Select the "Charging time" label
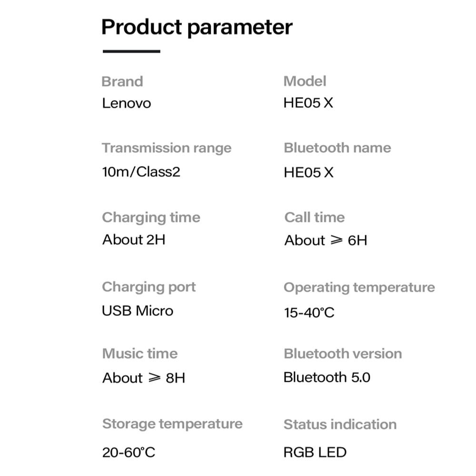The height and width of the screenshot is (476, 476). (x=151, y=218)
